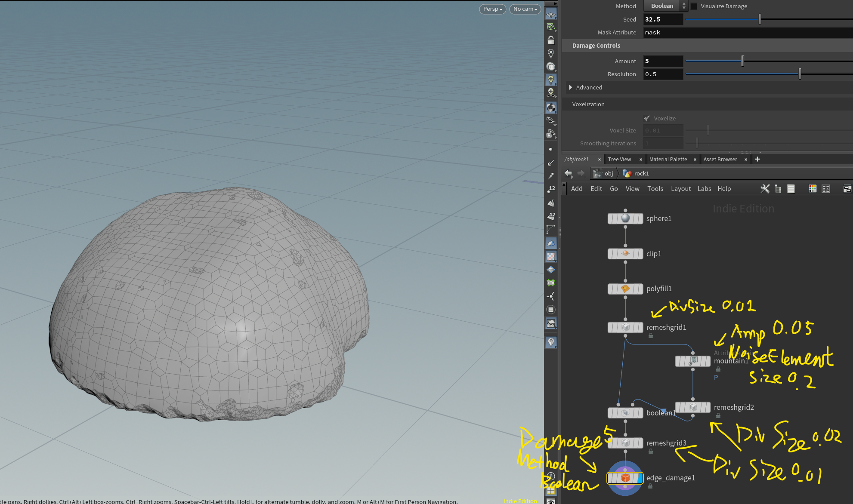
Task: Click the rock1 geometry path icon
Action: pyautogui.click(x=627, y=173)
